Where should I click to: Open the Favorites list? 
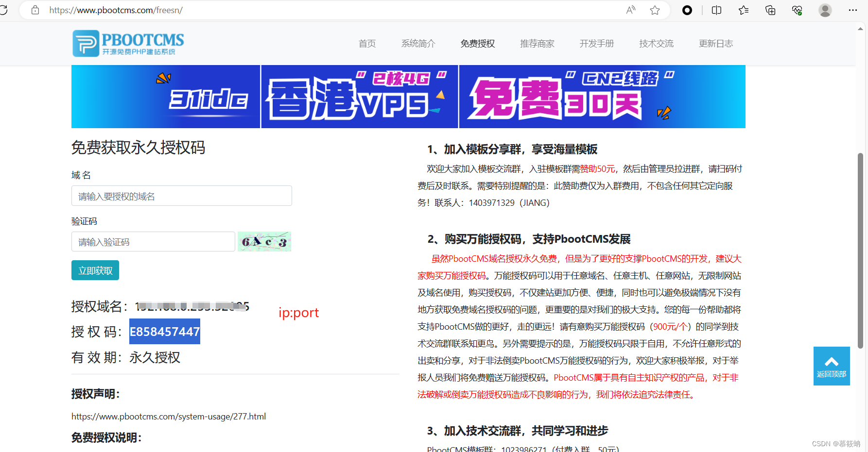pyautogui.click(x=743, y=10)
